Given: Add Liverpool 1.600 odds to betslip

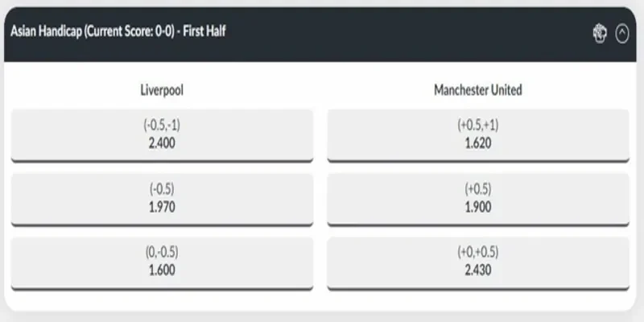Looking at the screenshot, I should click(x=162, y=270).
